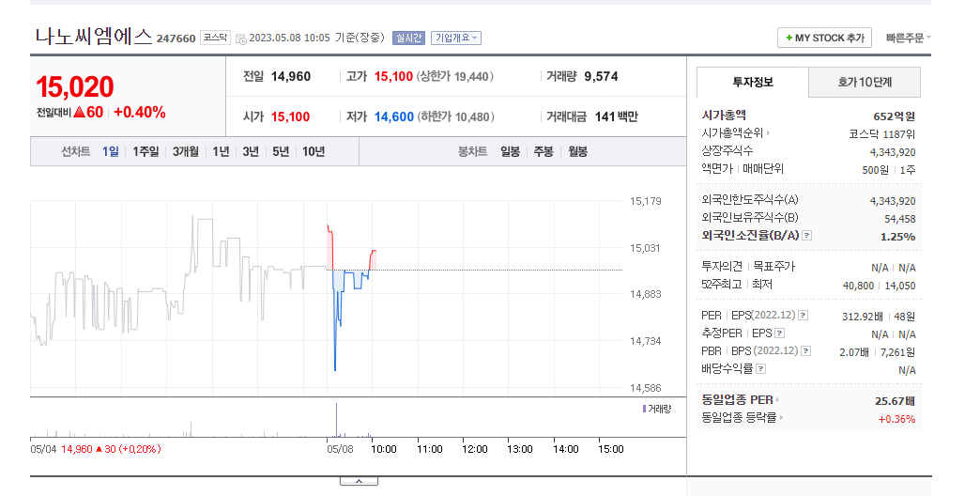This screenshot has height=496, width=980.
Task: Click the 15,179 price axis label
Action: [645, 201]
